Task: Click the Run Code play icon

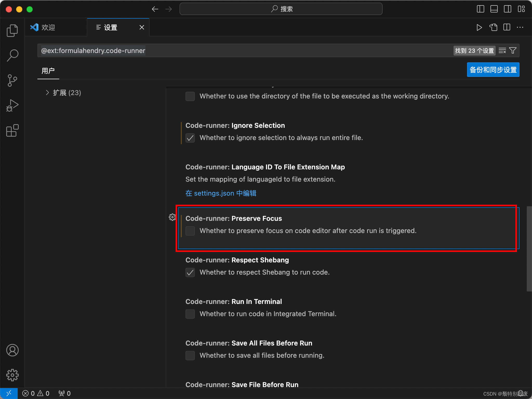Action: [479, 27]
